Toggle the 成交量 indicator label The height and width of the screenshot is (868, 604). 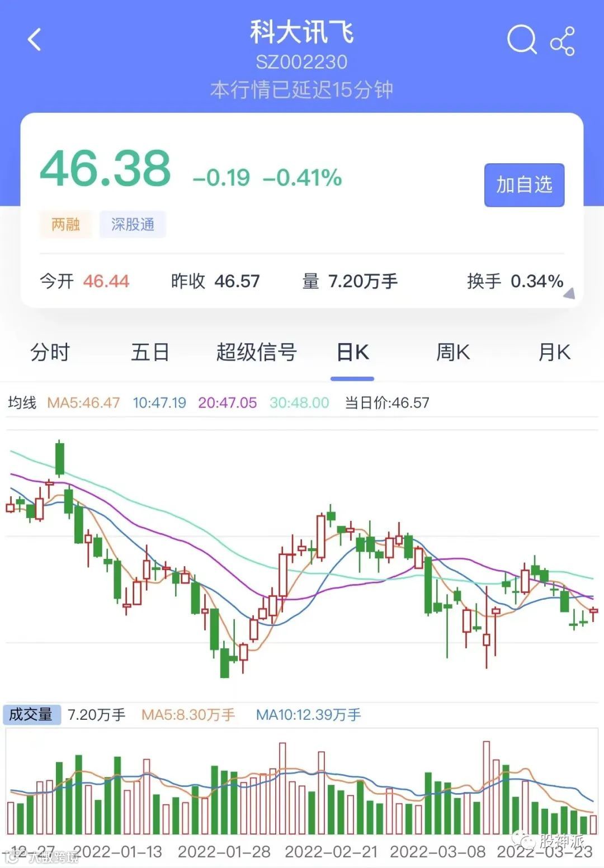point(31,714)
